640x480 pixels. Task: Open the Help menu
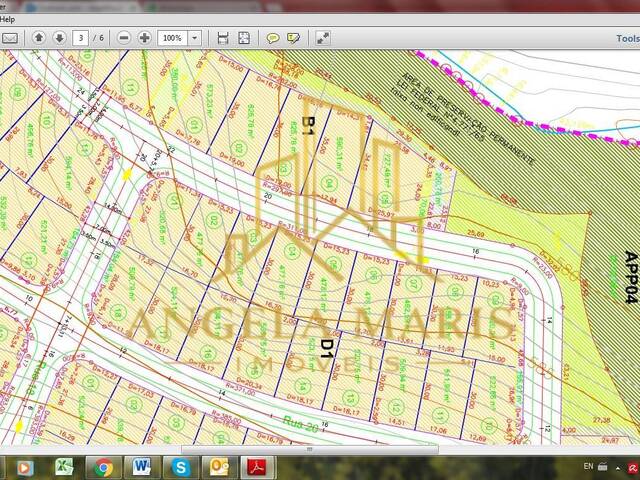[7, 19]
